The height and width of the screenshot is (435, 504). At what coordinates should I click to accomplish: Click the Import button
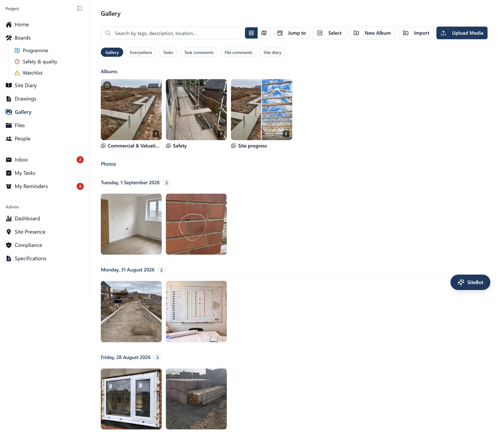pyautogui.click(x=416, y=33)
